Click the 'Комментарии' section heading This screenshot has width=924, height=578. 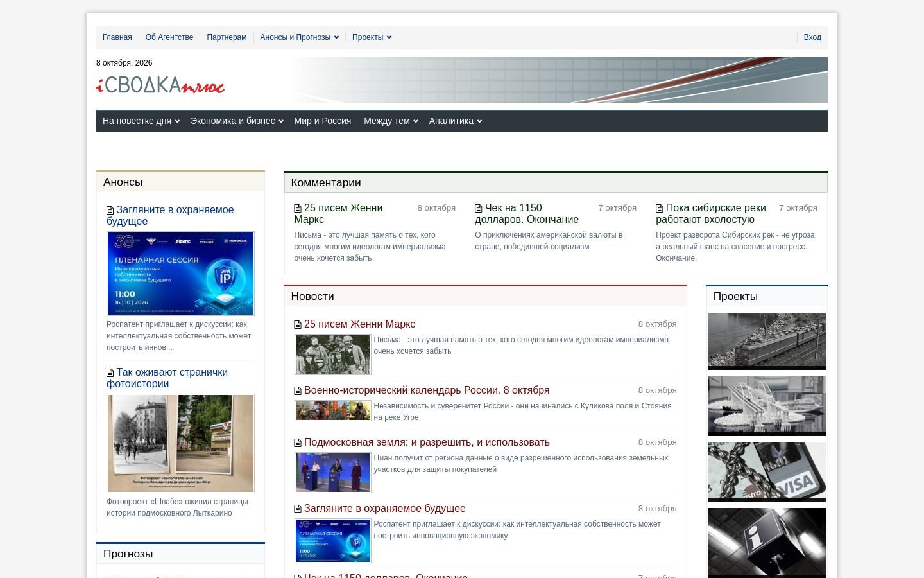pos(326,183)
